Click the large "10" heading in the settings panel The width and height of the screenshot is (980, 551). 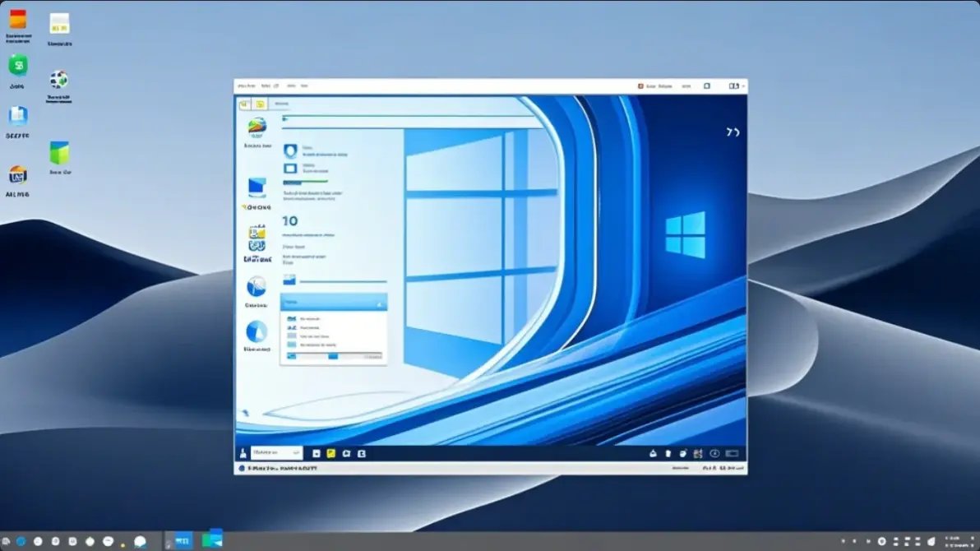[x=290, y=220]
